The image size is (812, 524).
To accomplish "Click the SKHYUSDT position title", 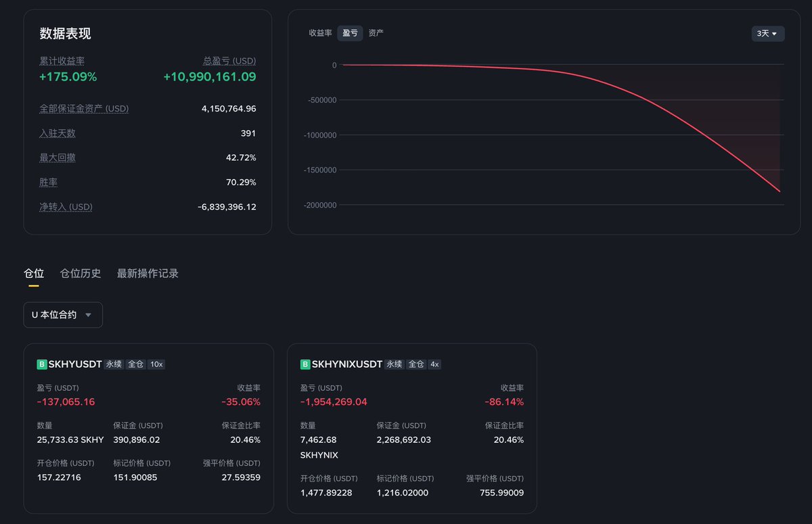I will pyautogui.click(x=75, y=364).
